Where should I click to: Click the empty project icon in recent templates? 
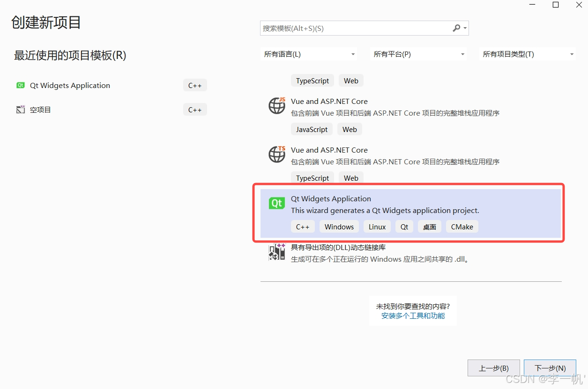click(20, 110)
